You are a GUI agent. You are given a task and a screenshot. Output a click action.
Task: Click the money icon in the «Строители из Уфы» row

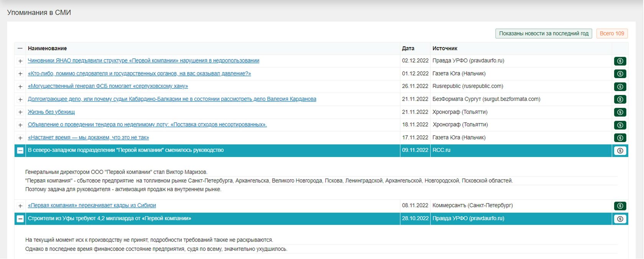[620, 219]
